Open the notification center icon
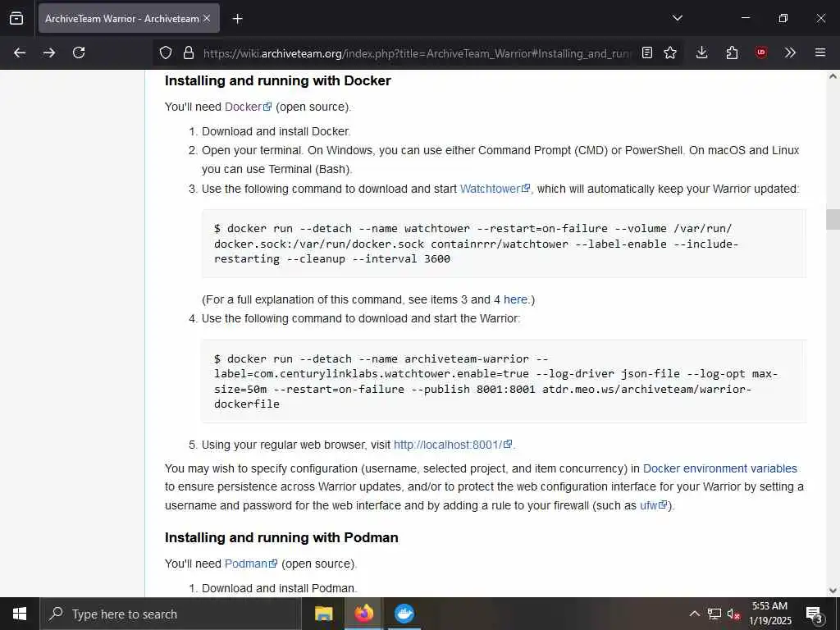 coord(814,614)
